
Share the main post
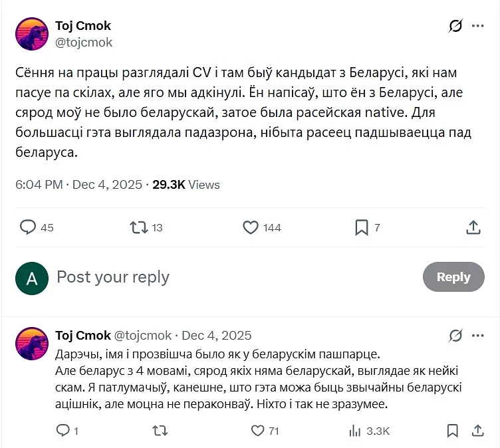(x=473, y=227)
